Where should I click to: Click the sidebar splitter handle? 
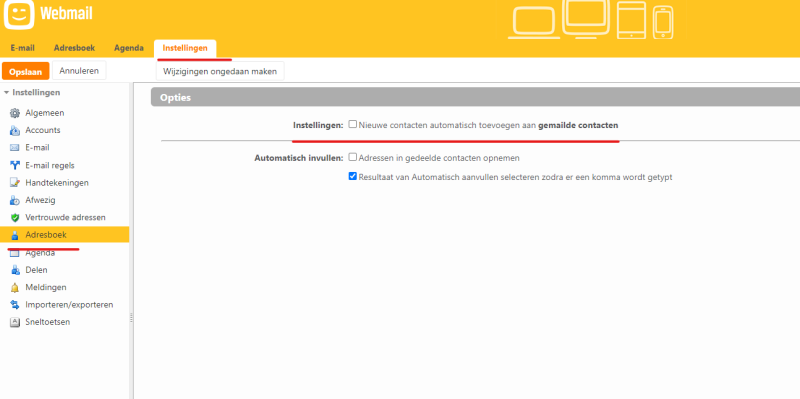coord(131,318)
